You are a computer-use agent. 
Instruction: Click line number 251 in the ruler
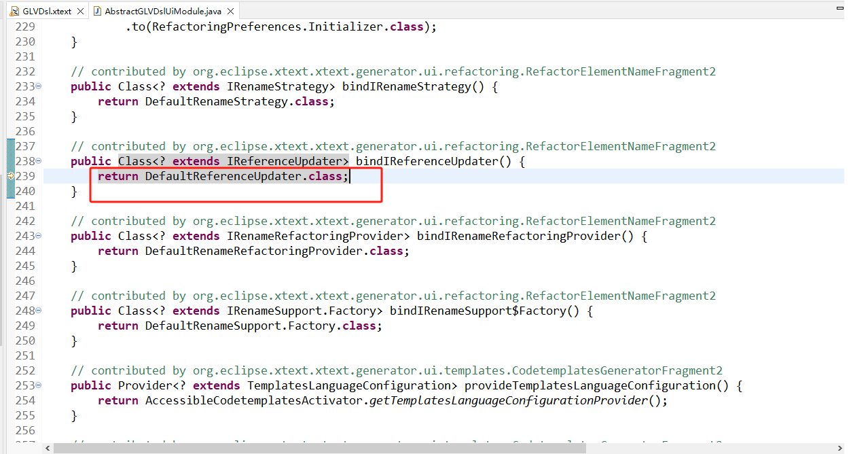[24, 355]
